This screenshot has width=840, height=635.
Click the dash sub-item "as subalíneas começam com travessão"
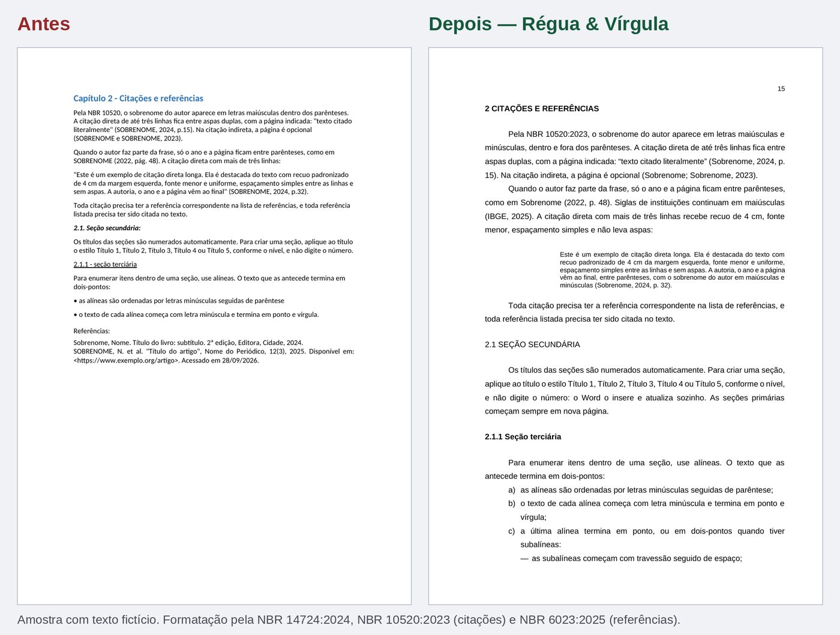pos(631,558)
